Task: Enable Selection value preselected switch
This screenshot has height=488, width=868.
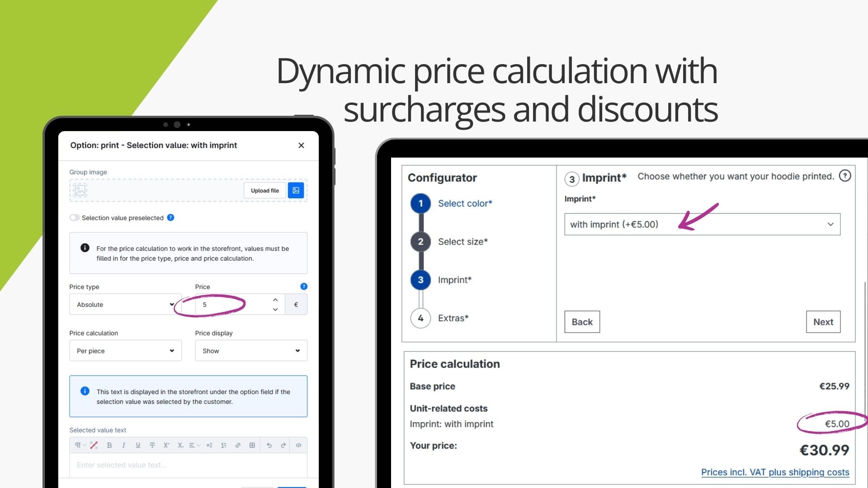Action: (x=75, y=218)
